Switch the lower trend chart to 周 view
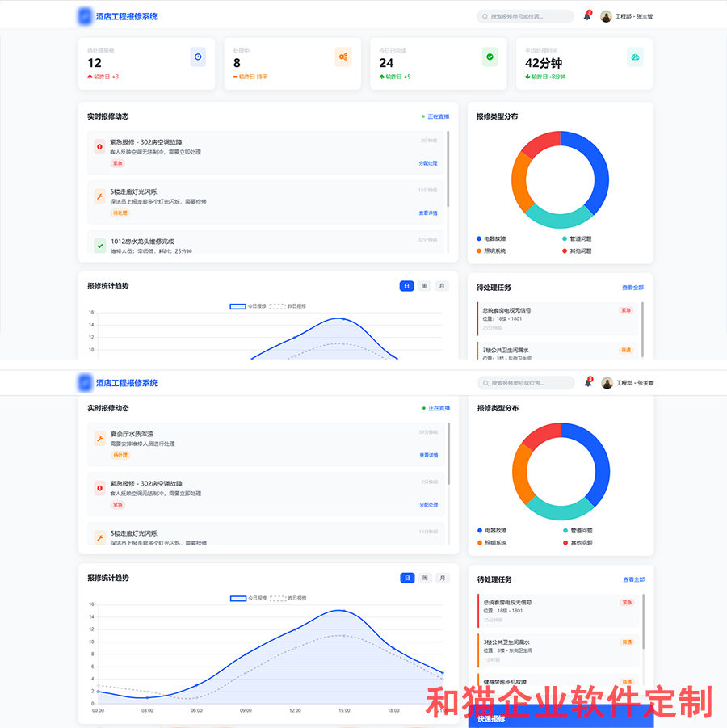Viewport: 727px width, 728px height. tap(425, 578)
